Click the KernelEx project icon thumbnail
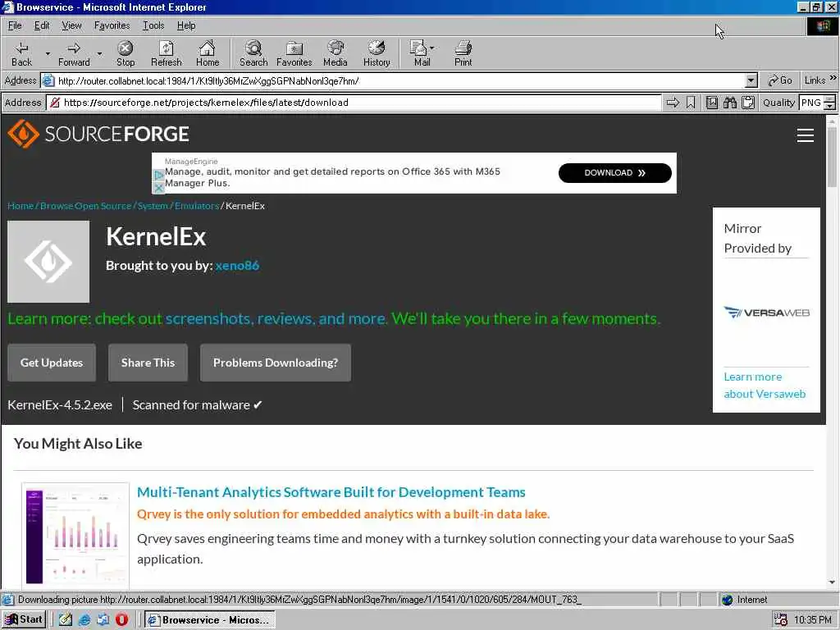Image resolution: width=840 pixels, height=630 pixels. pyautogui.click(x=48, y=262)
